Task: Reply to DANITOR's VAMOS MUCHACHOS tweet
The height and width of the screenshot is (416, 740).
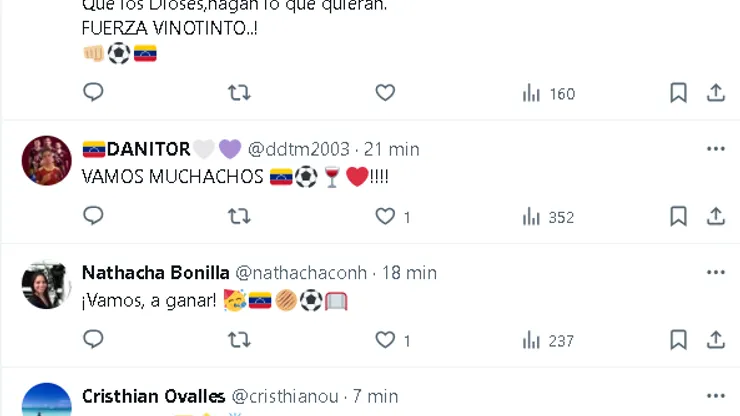Action: tap(93, 216)
